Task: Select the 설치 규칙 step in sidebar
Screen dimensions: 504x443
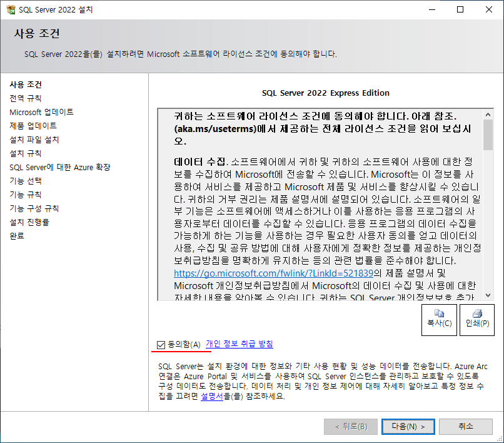Action: pyautogui.click(x=26, y=153)
